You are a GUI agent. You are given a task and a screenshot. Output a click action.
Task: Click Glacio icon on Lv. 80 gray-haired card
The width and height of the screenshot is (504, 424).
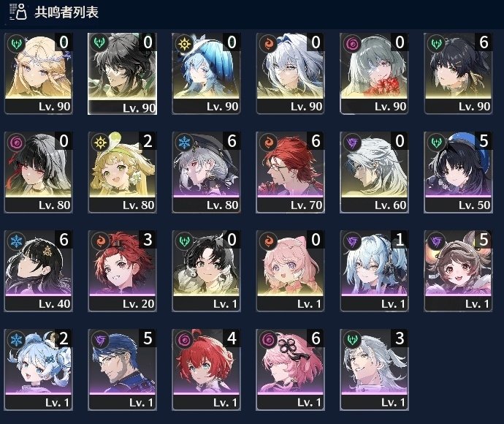point(184,142)
